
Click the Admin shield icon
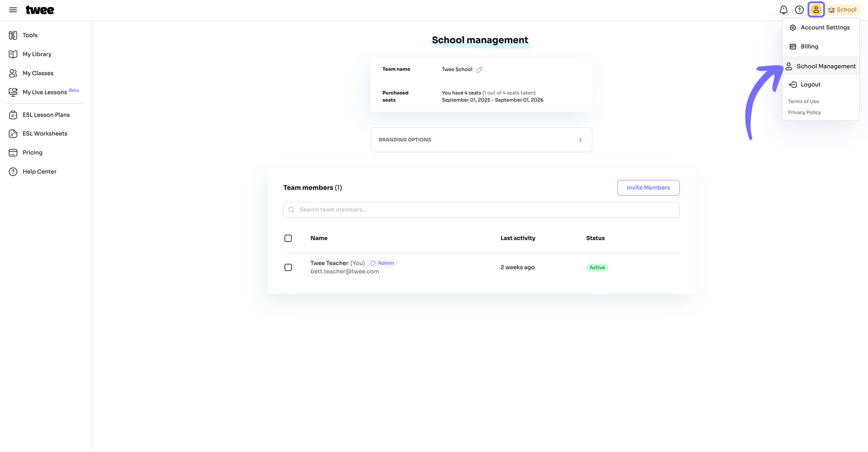[373, 263]
